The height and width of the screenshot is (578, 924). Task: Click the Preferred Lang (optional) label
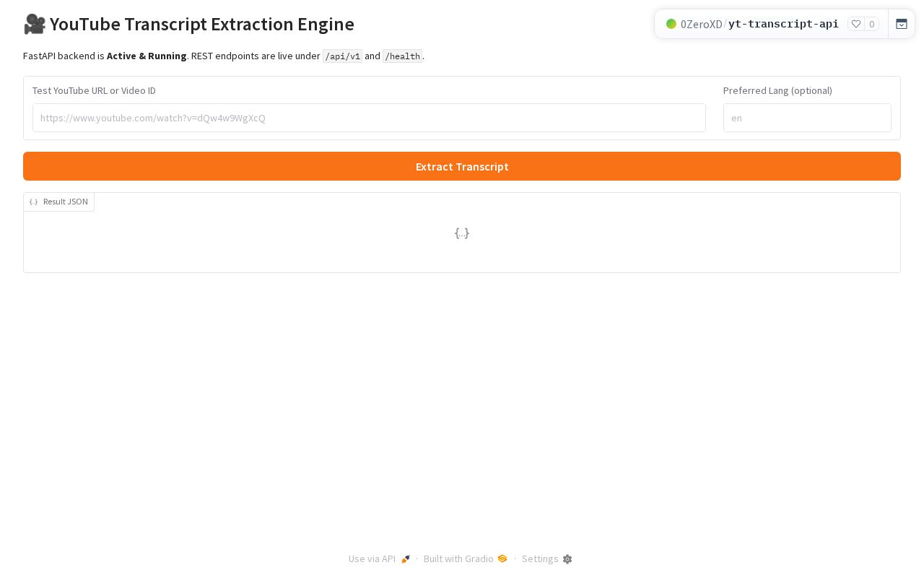tap(777, 90)
